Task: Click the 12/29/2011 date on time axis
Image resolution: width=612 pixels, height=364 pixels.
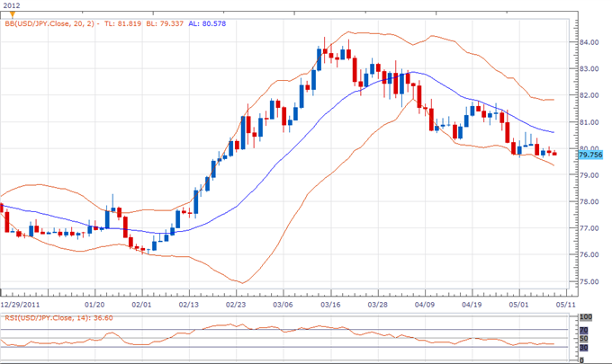Action: [20, 303]
